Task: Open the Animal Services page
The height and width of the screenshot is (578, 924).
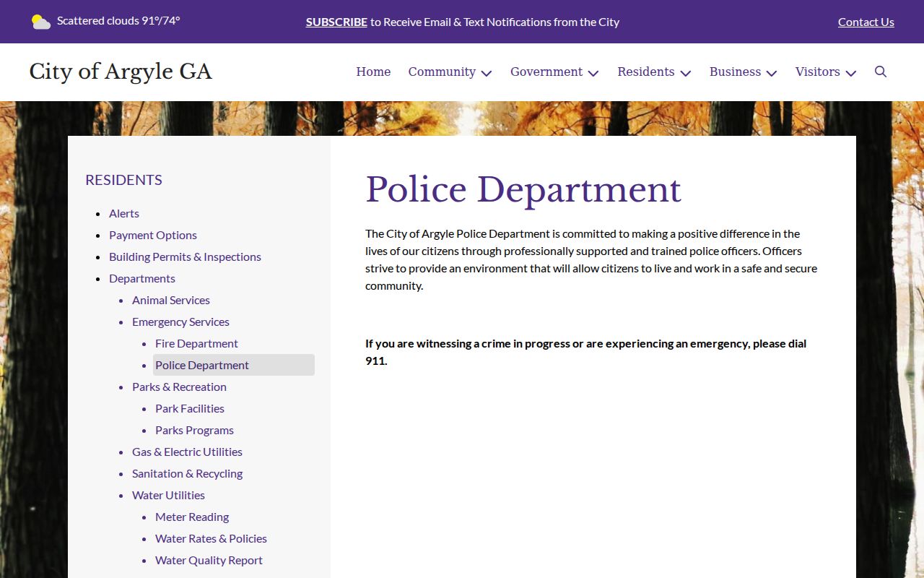Action: tap(171, 300)
